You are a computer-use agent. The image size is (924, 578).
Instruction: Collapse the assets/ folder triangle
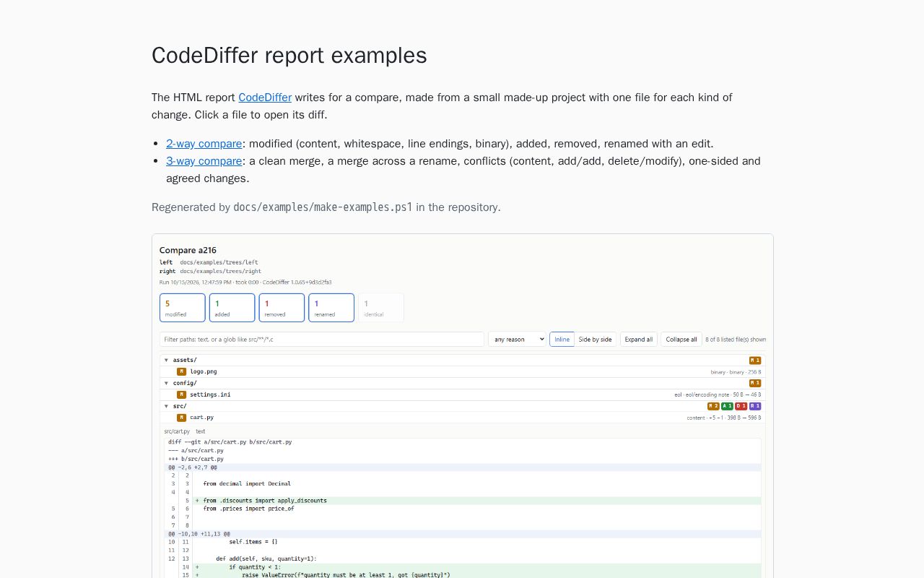(x=166, y=360)
